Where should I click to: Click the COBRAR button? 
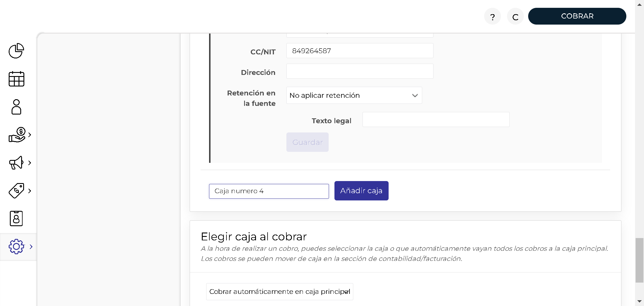pyautogui.click(x=577, y=16)
